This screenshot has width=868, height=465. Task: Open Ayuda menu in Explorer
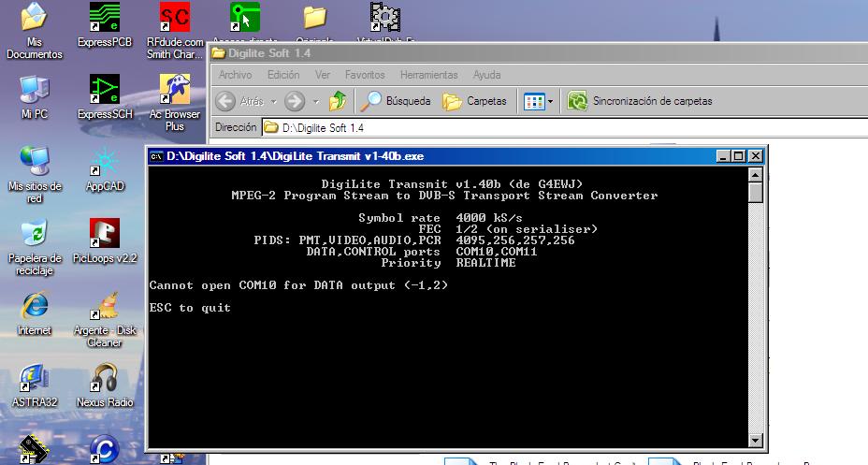[487, 75]
